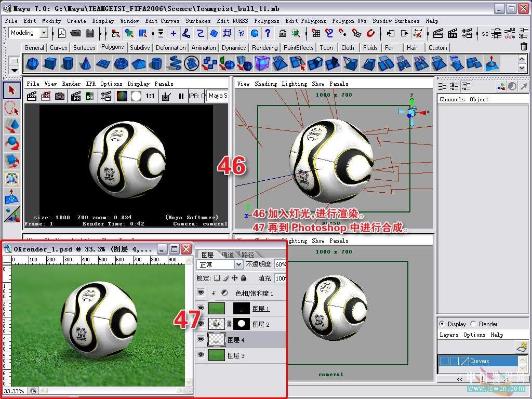Image resolution: width=532 pixels, height=399 pixels.
Task: Click the 1:1 real size button in Render View
Action: (150, 96)
